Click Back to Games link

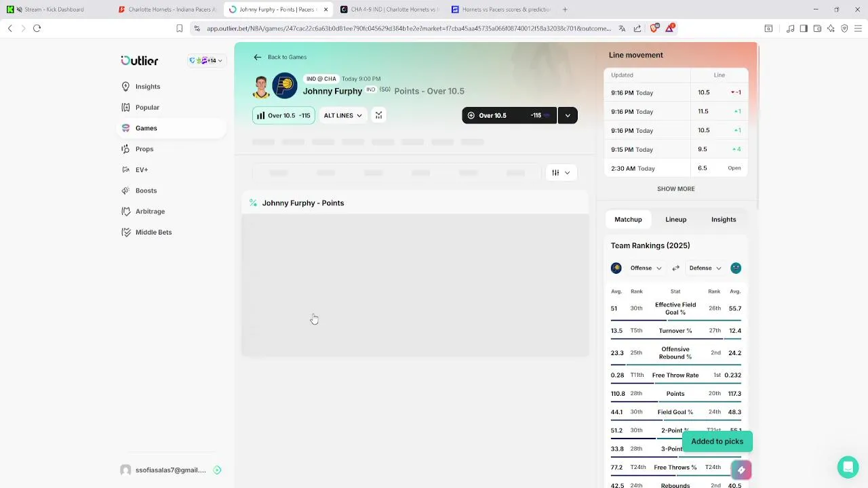click(287, 57)
